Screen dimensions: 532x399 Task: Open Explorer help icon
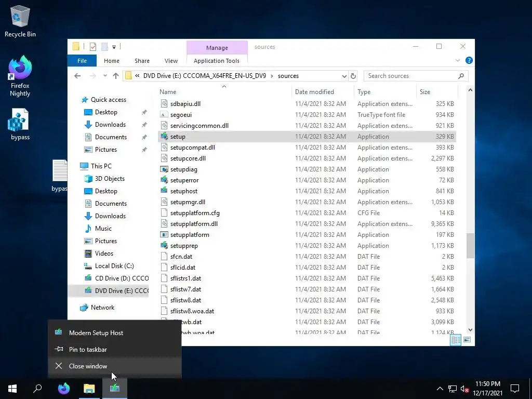pyautogui.click(x=469, y=60)
